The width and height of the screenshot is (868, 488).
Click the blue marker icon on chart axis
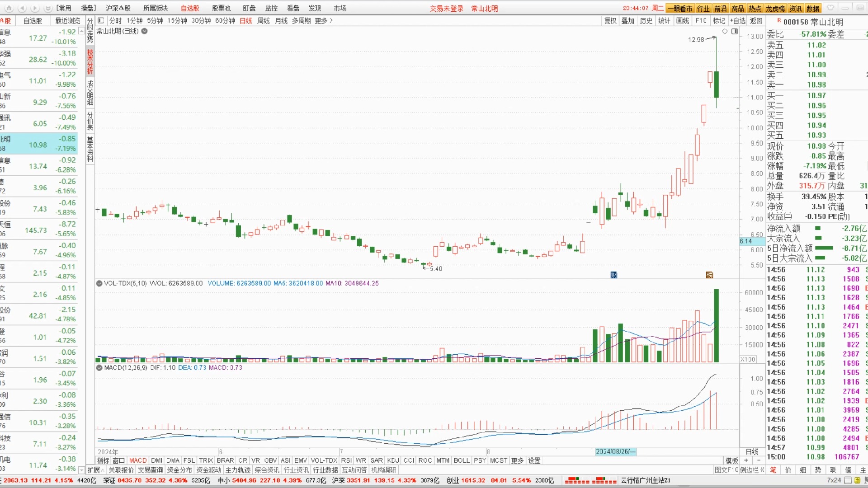(613, 275)
